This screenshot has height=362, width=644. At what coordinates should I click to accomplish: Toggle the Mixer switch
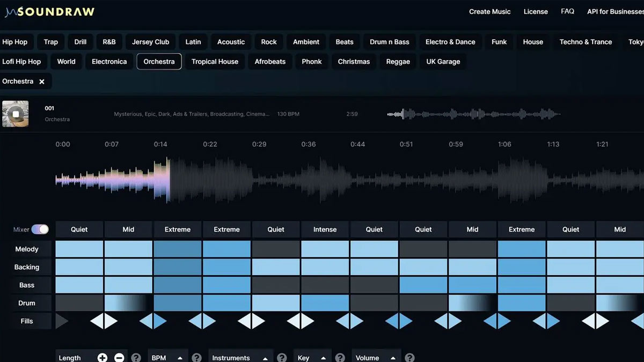point(40,230)
